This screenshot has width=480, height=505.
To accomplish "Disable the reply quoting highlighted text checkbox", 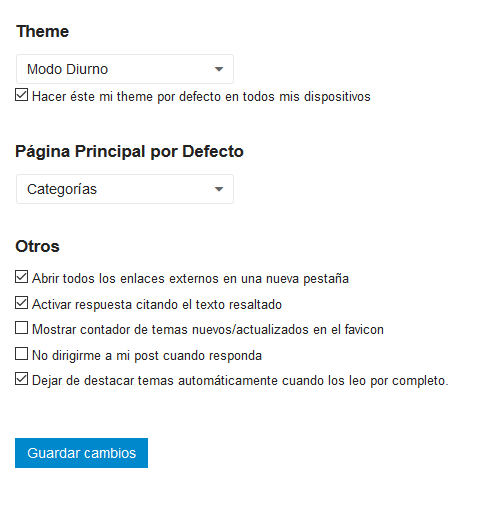I will 21,303.
